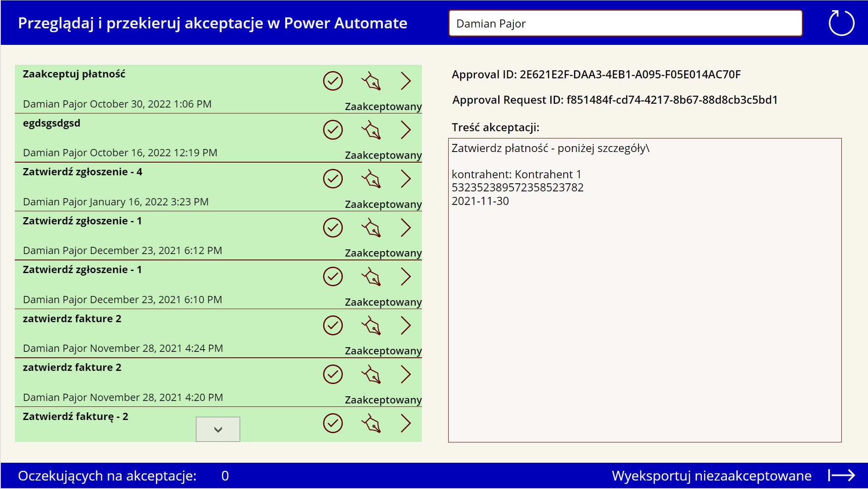Click the refresh circle icon in header
868x489 pixels.
coord(841,23)
